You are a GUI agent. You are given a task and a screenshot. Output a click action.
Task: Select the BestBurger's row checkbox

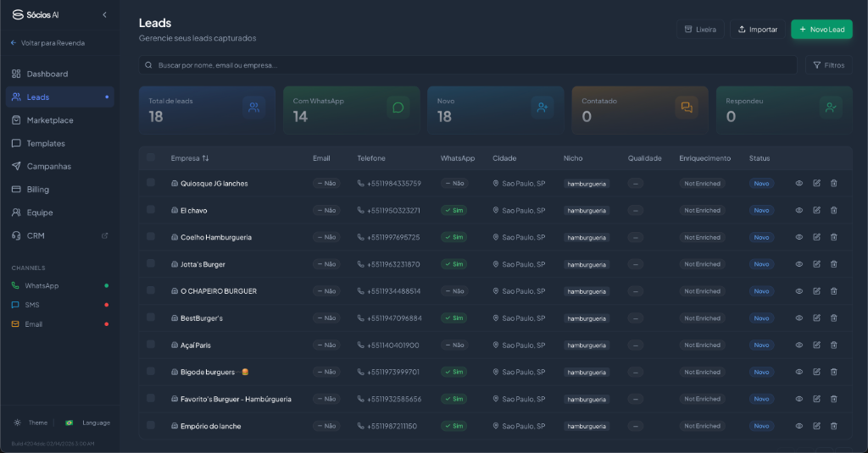[x=151, y=318]
